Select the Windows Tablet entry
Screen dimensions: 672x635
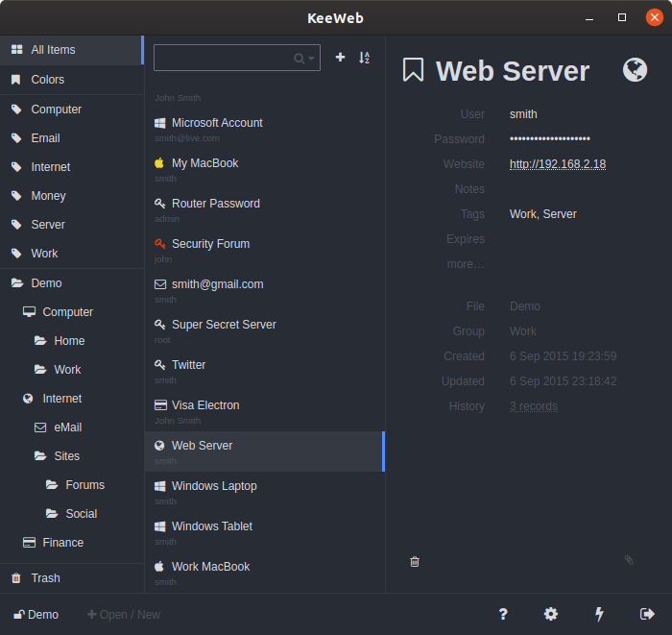pos(264,532)
